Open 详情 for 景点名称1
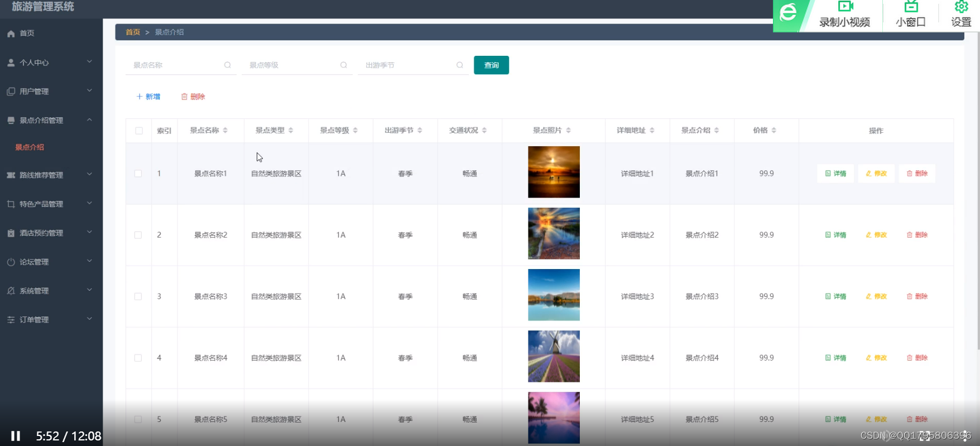The height and width of the screenshot is (446, 980). click(x=835, y=174)
